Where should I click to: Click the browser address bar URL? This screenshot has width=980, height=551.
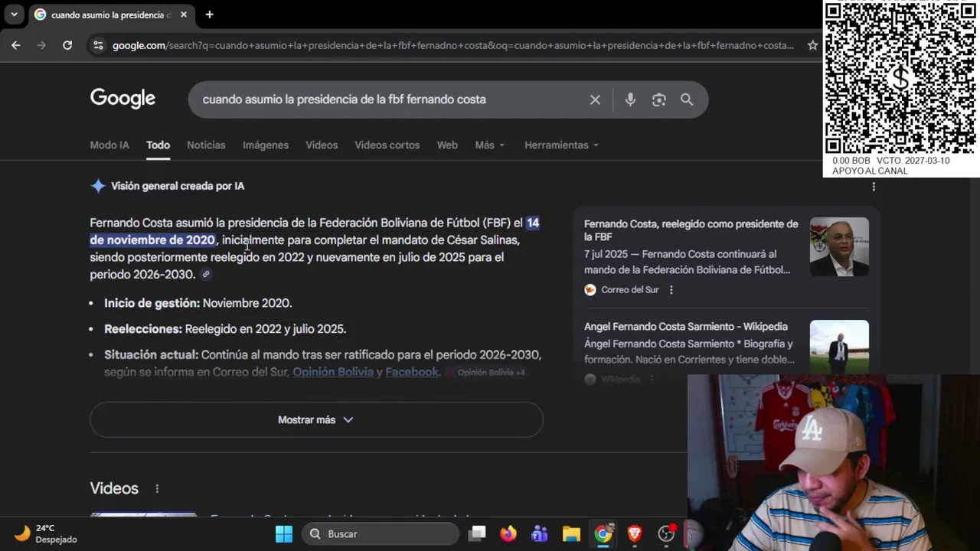tap(453, 45)
